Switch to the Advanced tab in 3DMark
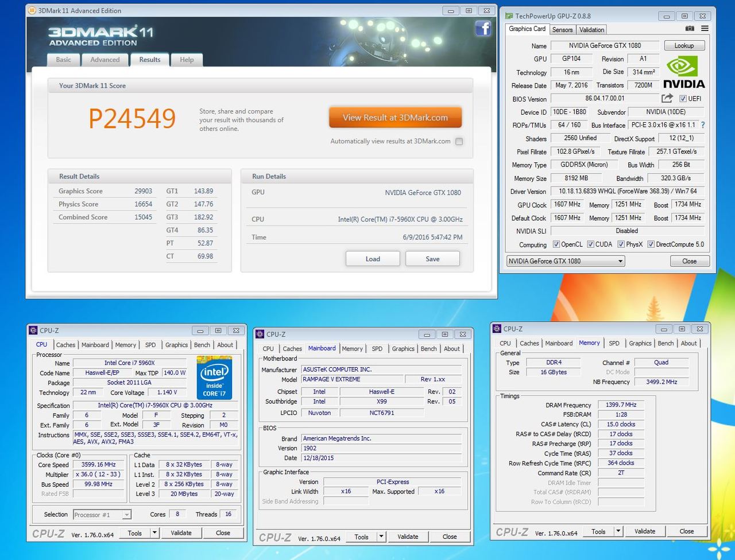Screen dimensions: 735x560 pos(105,60)
